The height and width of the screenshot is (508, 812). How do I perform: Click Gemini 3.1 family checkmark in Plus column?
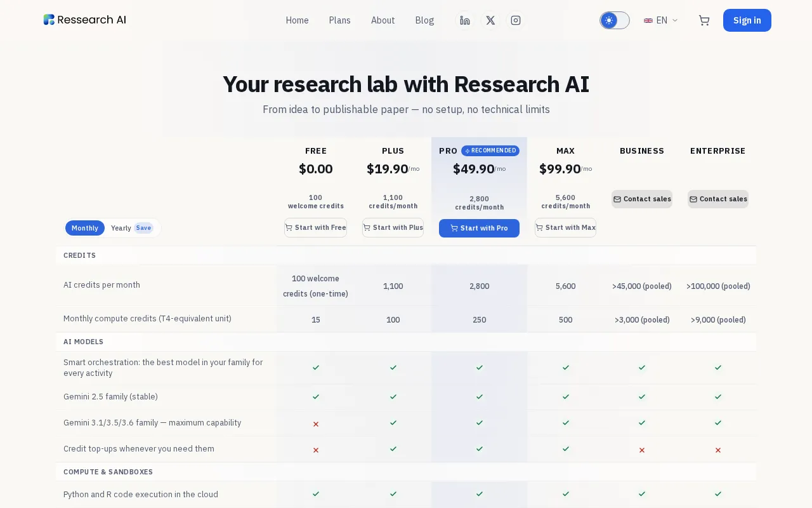coord(393,423)
